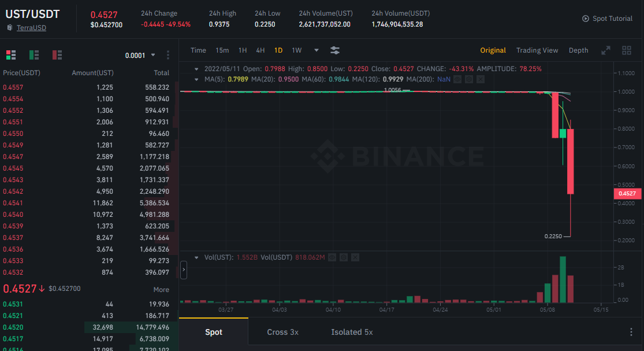644x351 pixels.
Task: Open the additional time intervals dropdown arrow
Action: tap(317, 50)
